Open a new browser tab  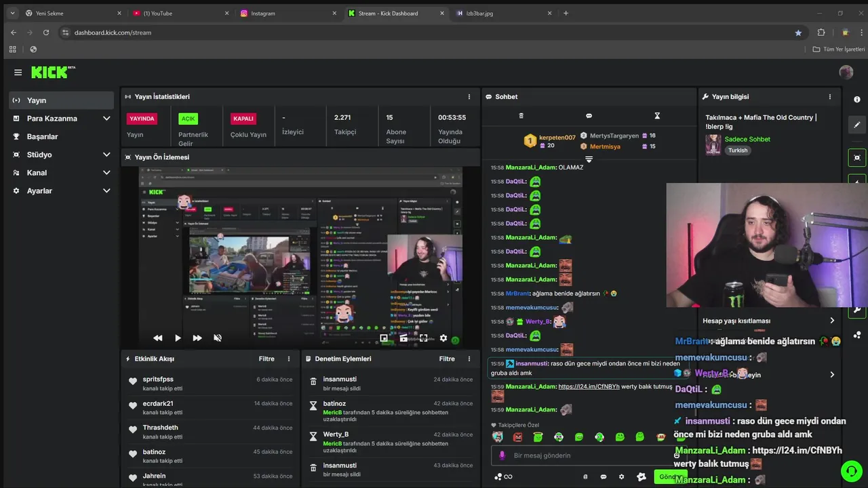coord(566,13)
